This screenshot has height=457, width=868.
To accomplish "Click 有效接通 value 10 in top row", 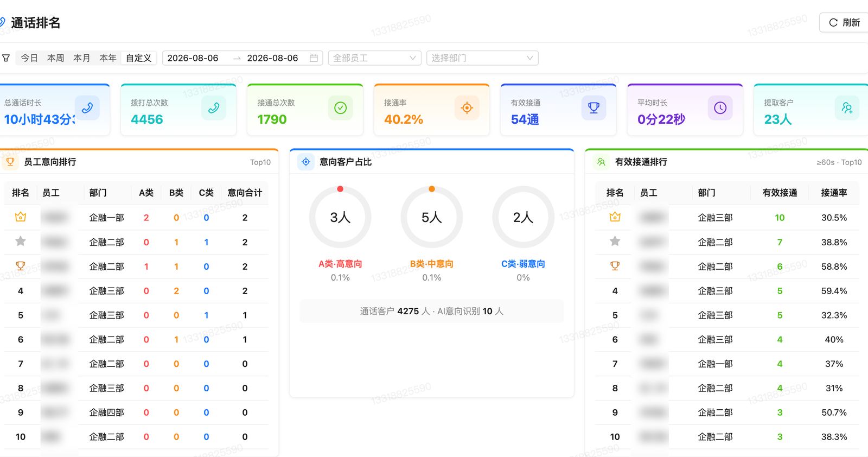I will click(780, 218).
